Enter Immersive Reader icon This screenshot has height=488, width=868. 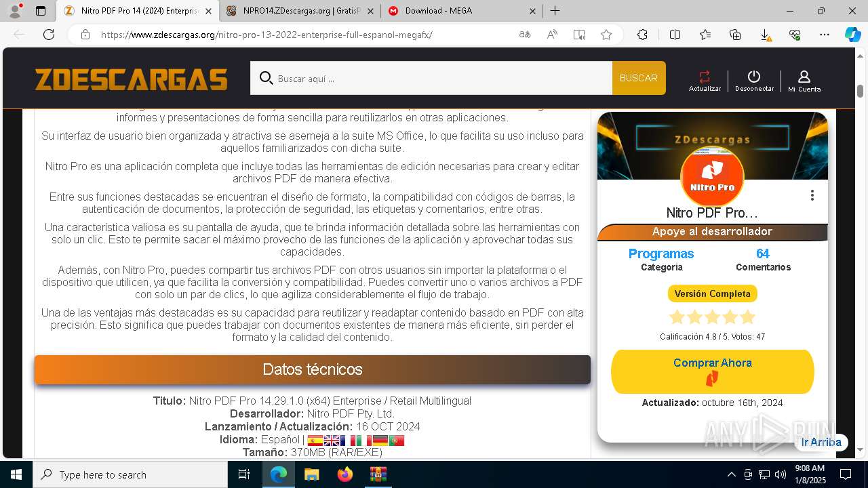tap(579, 35)
